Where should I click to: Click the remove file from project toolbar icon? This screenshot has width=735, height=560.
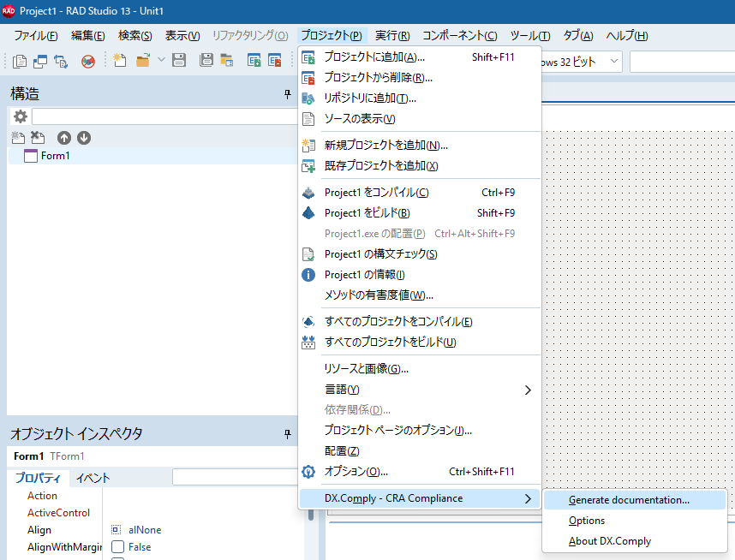[275, 61]
